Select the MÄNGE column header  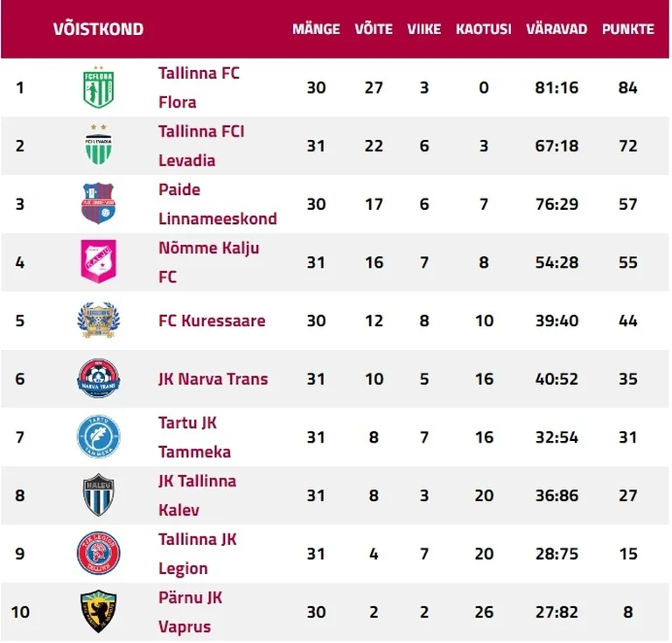[316, 29]
